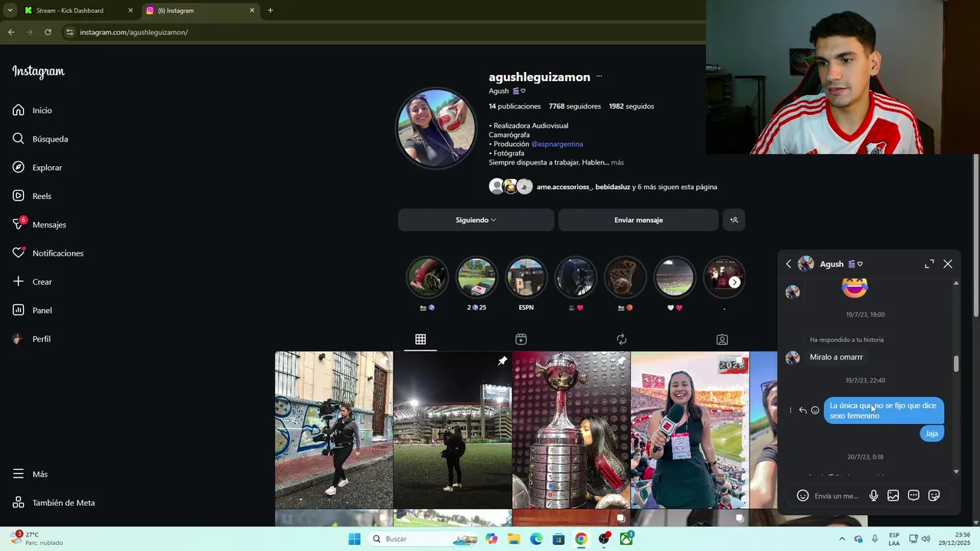
Task: Open the trophy kiss post
Action: coord(571,430)
